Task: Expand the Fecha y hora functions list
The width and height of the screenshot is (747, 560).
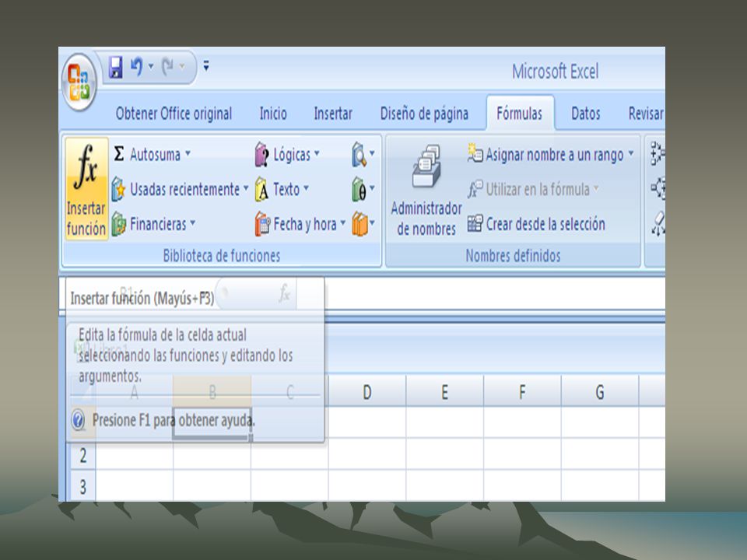Action: click(x=343, y=223)
